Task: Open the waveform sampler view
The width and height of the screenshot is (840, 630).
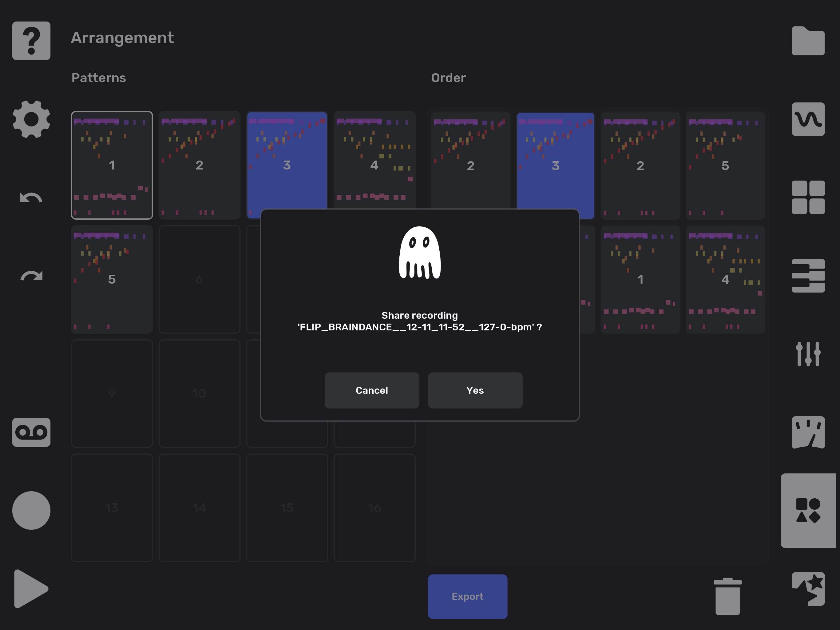Action: click(808, 119)
